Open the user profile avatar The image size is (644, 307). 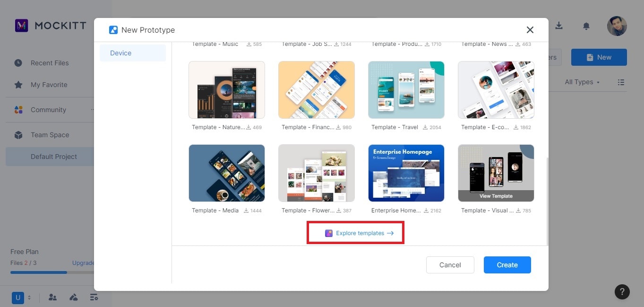pyautogui.click(x=617, y=26)
